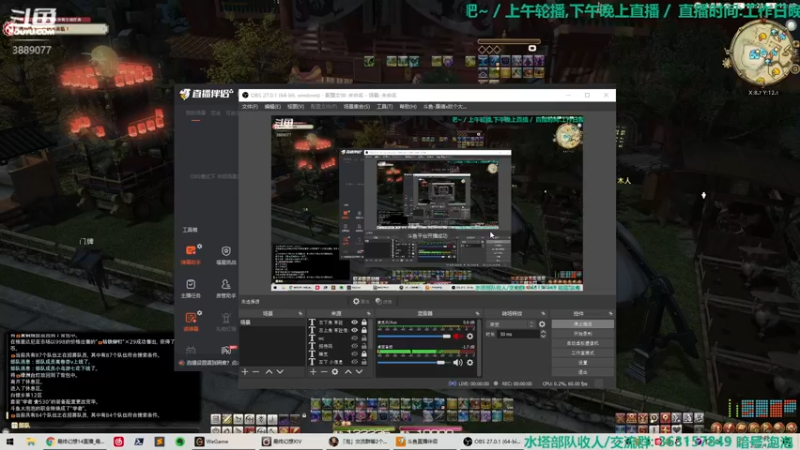Open the 场景集合(S) menu in OBS
Viewport: 800px width, 450px height.
[x=357, y=107]
